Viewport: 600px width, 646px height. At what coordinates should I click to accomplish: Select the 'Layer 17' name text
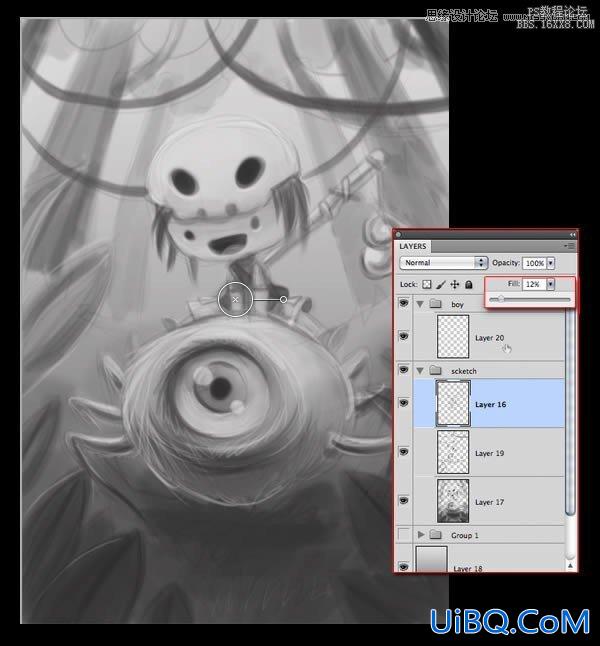[x=490, y=502]
